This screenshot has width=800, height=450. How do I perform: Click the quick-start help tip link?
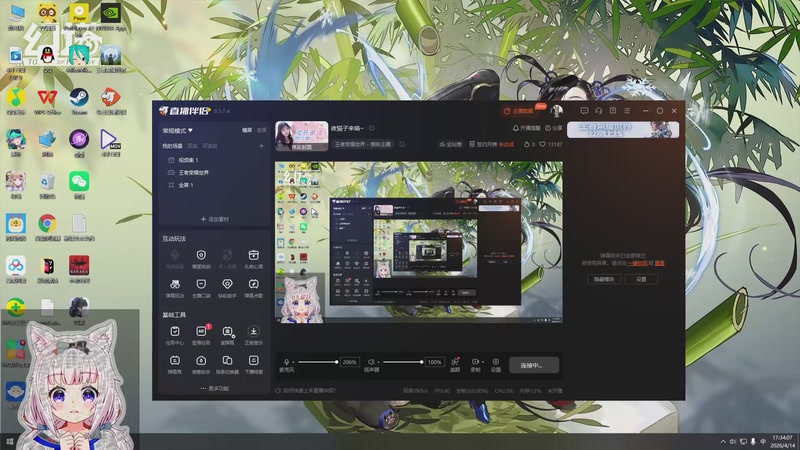[306, 391]
